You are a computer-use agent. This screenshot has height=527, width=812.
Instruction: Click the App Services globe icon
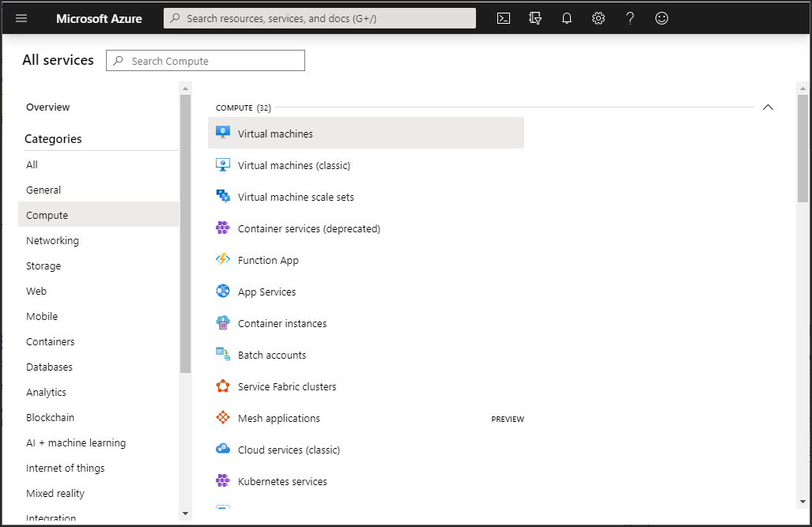coord(223,291)
